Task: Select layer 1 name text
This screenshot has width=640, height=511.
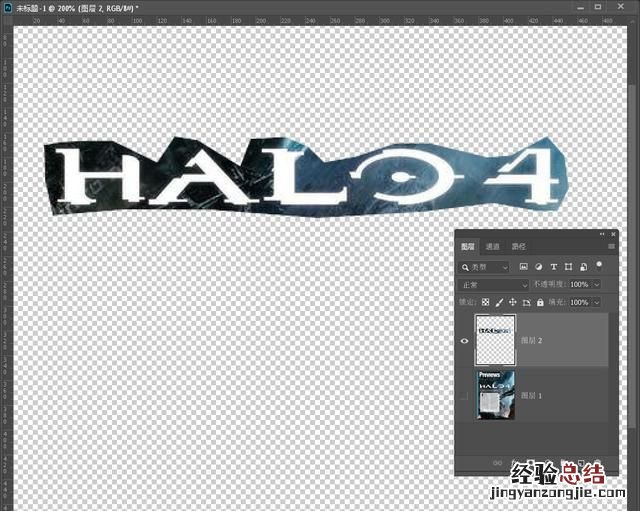Action: click(531, 395)
